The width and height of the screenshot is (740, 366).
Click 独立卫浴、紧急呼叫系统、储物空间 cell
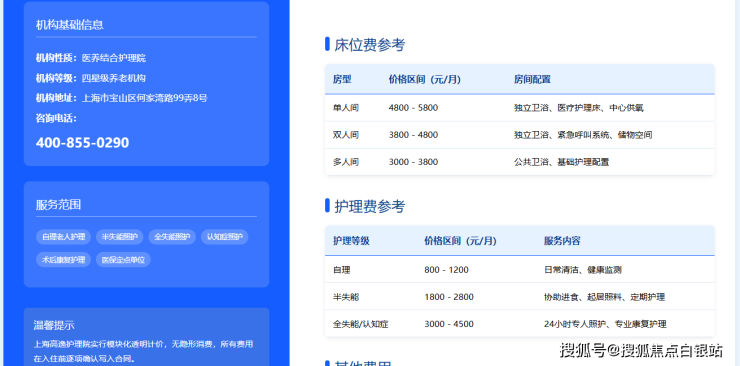(x=583, y=135)
